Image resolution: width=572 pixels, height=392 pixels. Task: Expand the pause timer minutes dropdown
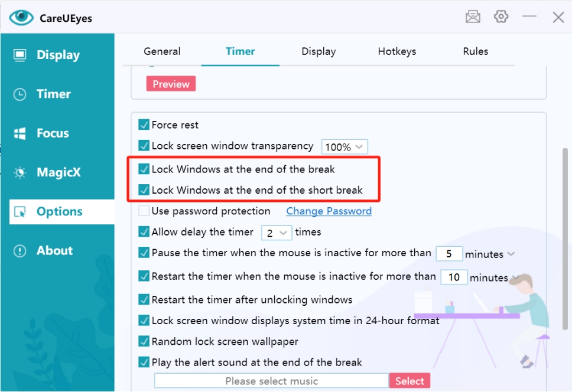511,254
